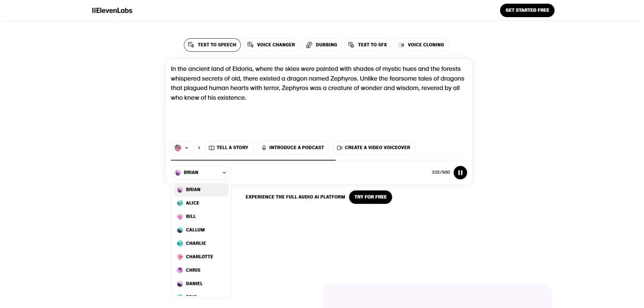Click Chris's purple avatar icon

coord(180,270)
